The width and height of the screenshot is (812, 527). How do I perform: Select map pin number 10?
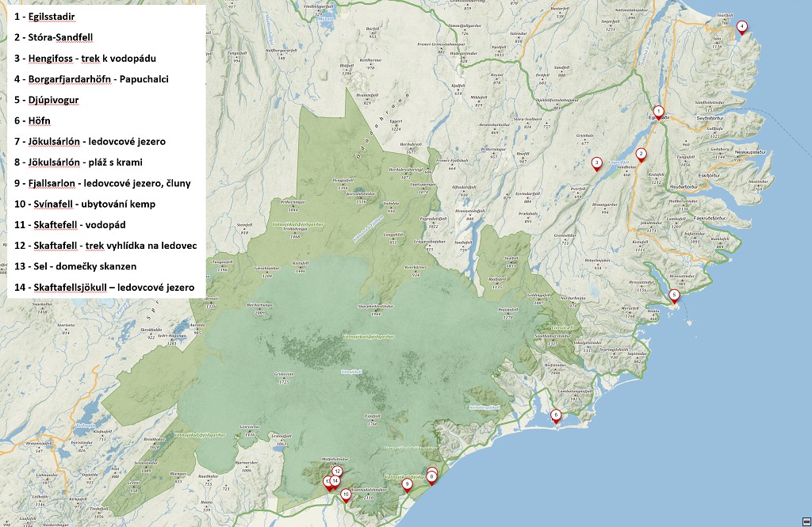click(x=346, y=494)
